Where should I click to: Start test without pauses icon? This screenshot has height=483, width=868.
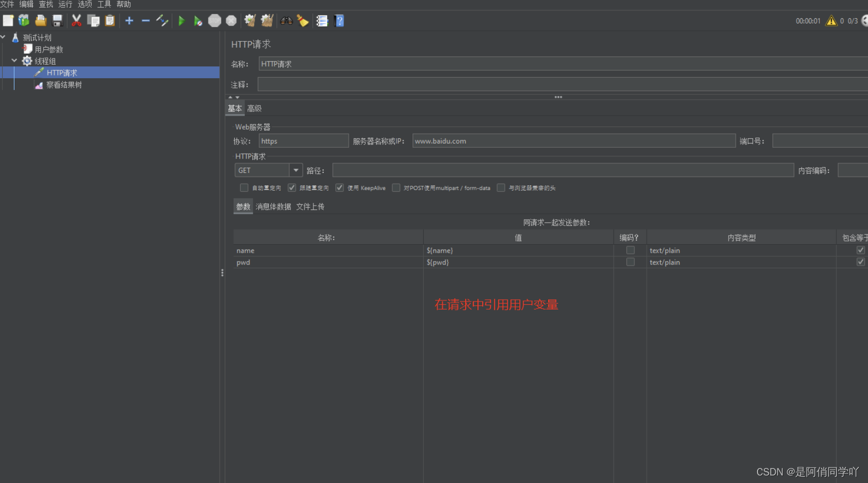click(198, 21)
